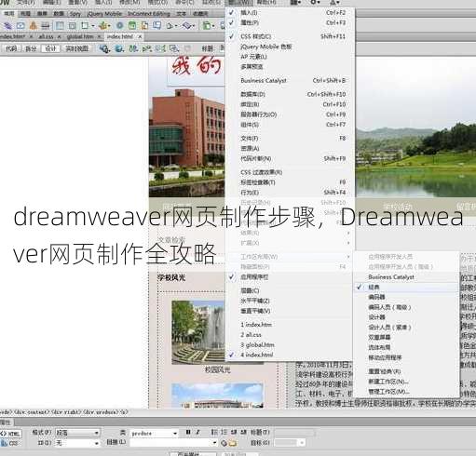Viewport: 476px width, 456px height.
Task: Open the 格式 dropdown showing 段落
Action: click(77, 433)
